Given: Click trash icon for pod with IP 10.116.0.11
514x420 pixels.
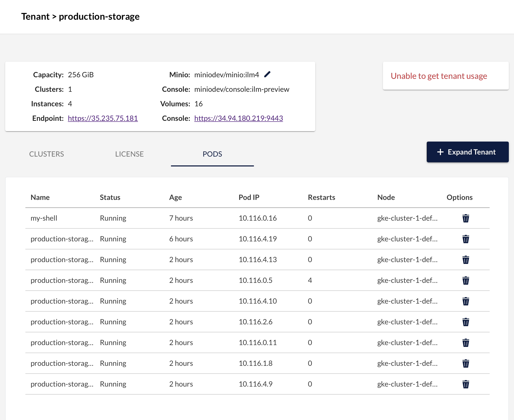Looking at the screenshot, I should click(466, 343).
